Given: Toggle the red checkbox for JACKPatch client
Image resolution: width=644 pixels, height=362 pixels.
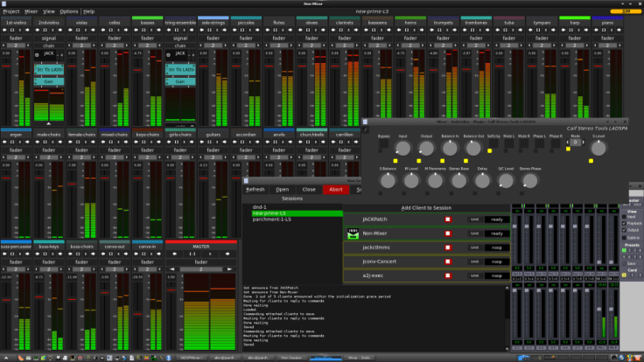Looking at the screenshot, I should coord(447,220).
